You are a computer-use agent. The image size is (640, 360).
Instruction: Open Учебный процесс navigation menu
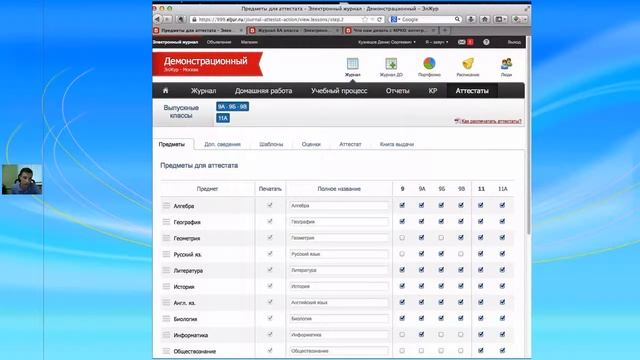pyautogui.click(x=339, y=91)
